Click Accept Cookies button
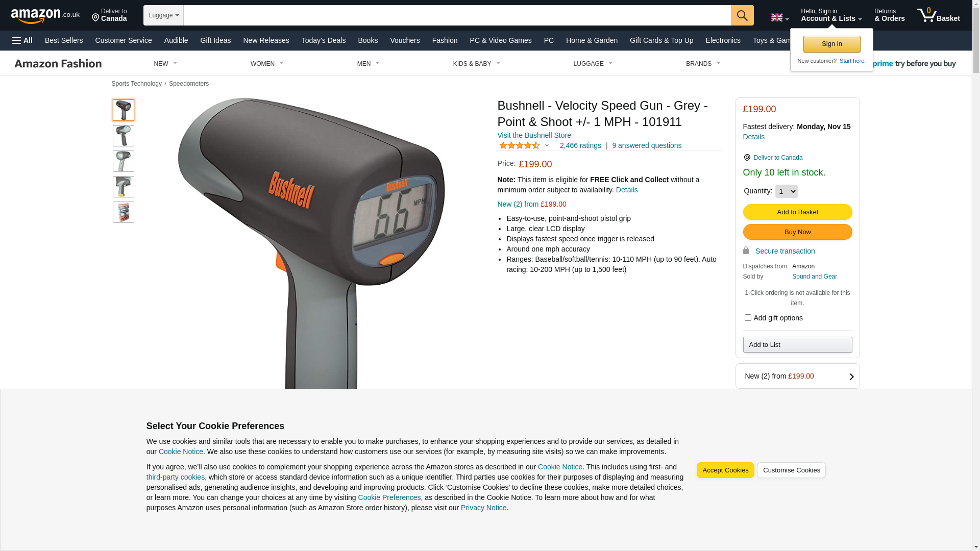Screen dimensions: 980x551 [725, 470]
